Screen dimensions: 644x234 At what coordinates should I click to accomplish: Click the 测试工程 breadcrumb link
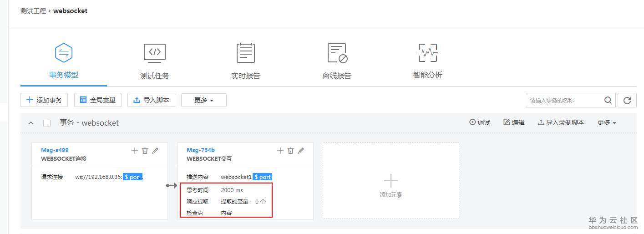(x=33, y=11)
